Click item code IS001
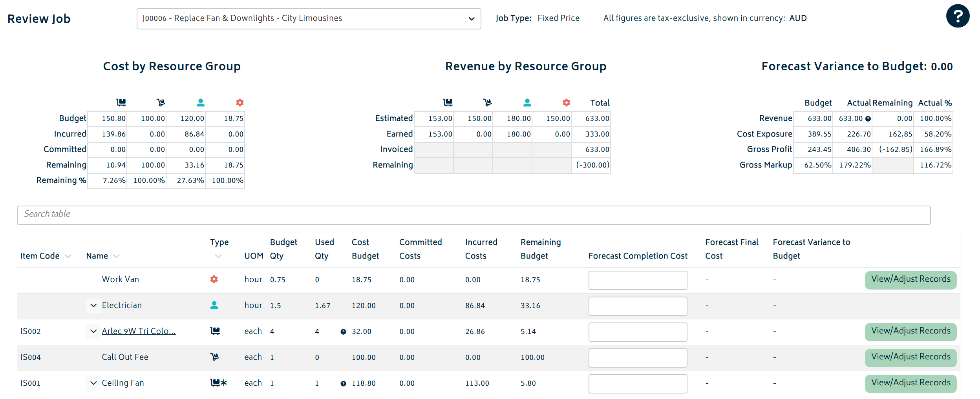 [x=31, y=383]
